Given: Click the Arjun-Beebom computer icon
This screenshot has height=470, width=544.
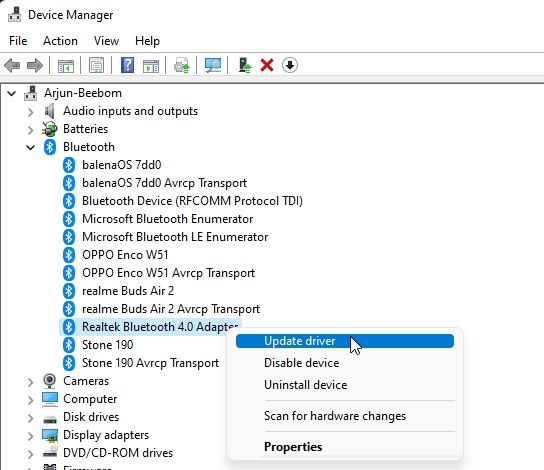Looking at the screenshot, I should tap(31, 93).
